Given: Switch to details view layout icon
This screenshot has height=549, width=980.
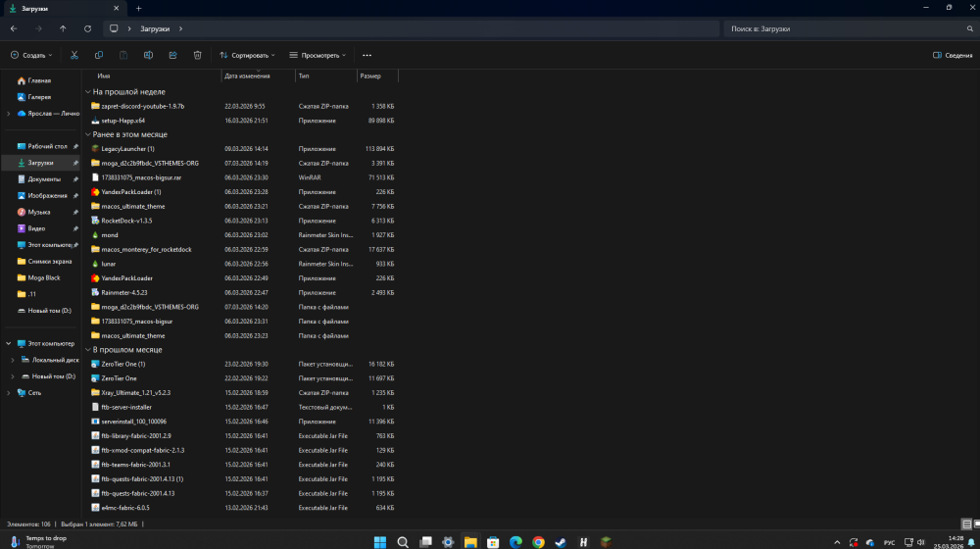Looking at the screenshot, I should coord(966,524).
